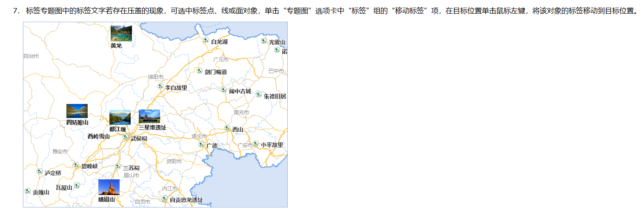Click the 三星堆遗址 label
This screenshot has width=644, height=216.
tap(152, 127)
